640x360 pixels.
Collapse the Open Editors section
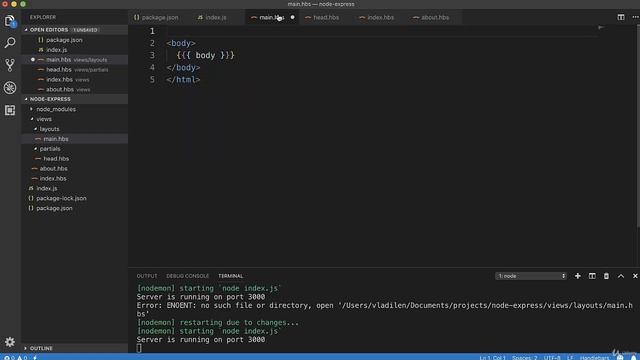click(x=75, y=30)
